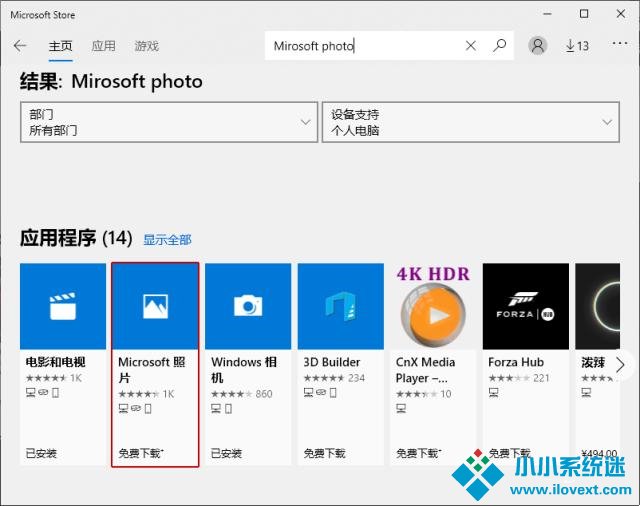Click 免费下载 under CnX Media Player
Image resolution: width=640 pixels, height=506 pixels.
418,453
